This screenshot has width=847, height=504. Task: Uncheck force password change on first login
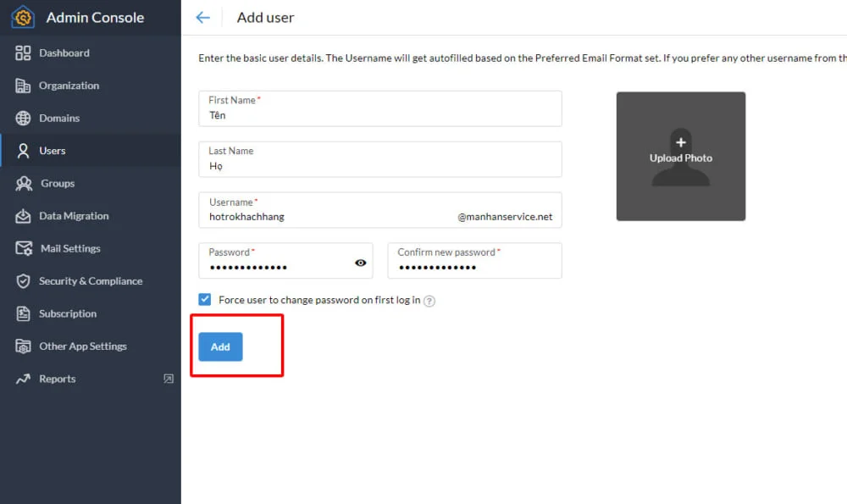coord(204,299)
